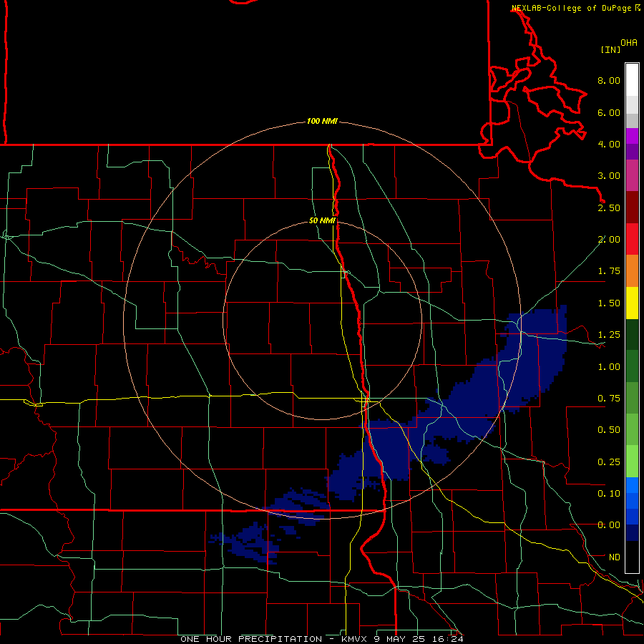Viewport: 644px width, 644px height.
Task: Click the legend swatch beside the 1.00 label
Action: [x=632, y=366]
